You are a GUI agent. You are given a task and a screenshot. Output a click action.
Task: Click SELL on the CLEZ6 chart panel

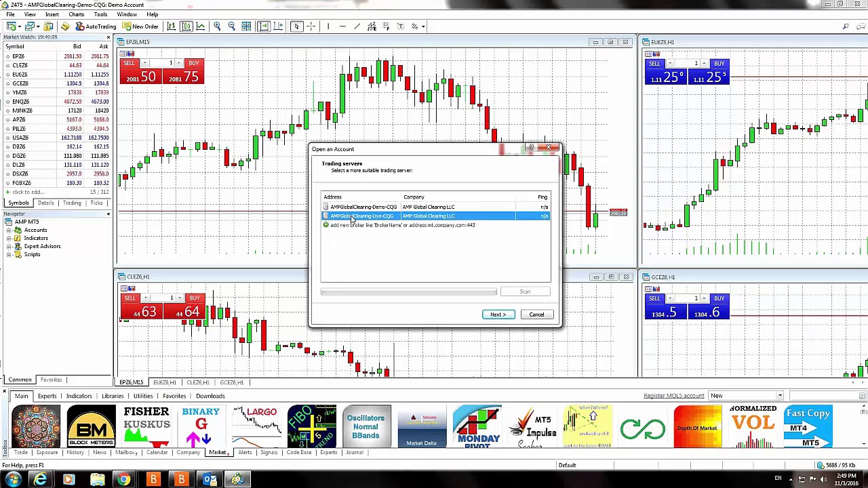[x=130, y=298]
